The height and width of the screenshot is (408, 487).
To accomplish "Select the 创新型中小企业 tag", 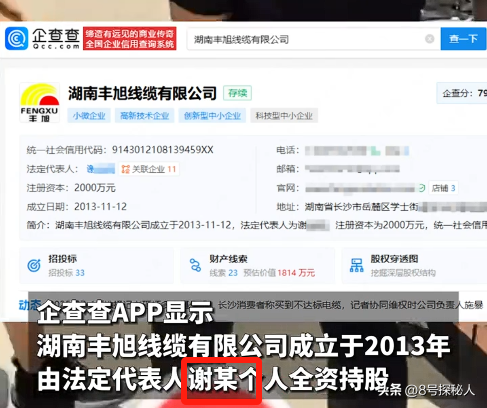I will tap(212, 116).
